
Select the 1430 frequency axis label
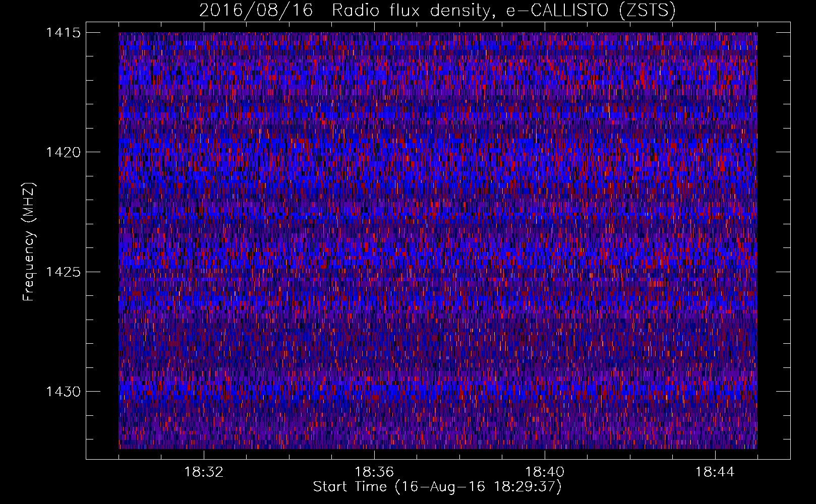coord(63,392)
